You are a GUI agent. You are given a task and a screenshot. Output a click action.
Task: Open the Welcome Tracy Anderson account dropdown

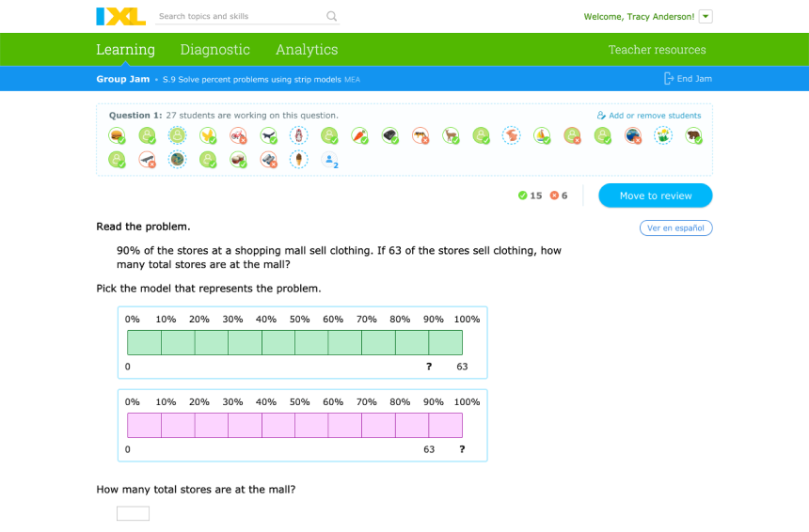[706, 17]
